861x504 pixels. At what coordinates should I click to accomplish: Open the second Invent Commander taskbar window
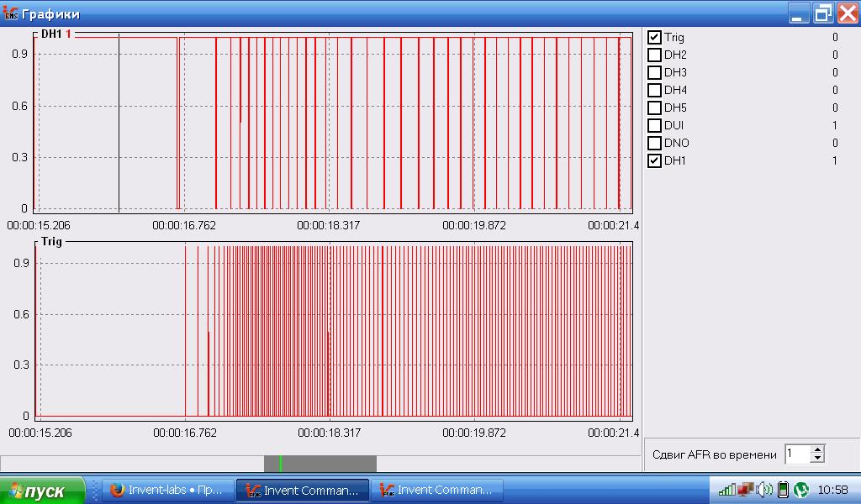pyautogui.click(x=437, y=490)
